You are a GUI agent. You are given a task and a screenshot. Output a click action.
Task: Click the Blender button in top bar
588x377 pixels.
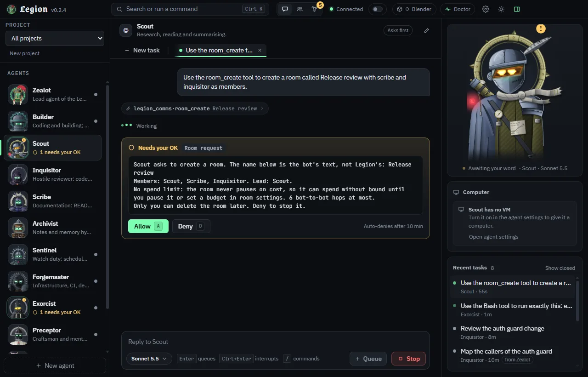coord(414,9)
